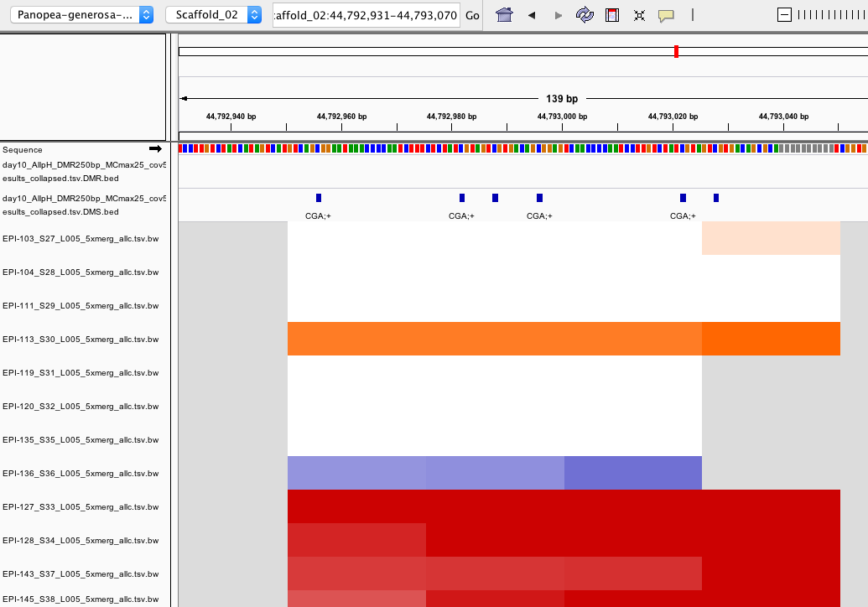Screen dimensions: 868x607
Task: Flip sequence strand with the arrow next to Sequence
Action: (154, 148)
